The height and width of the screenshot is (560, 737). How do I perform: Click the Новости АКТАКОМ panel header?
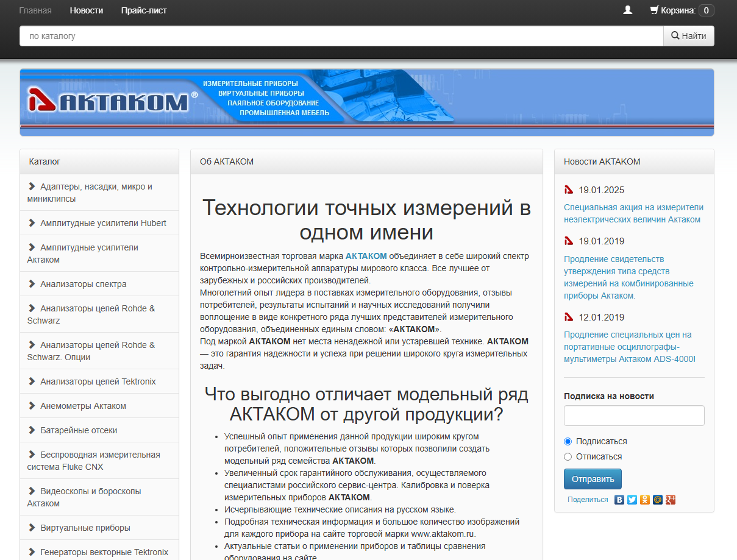(634, 161)
